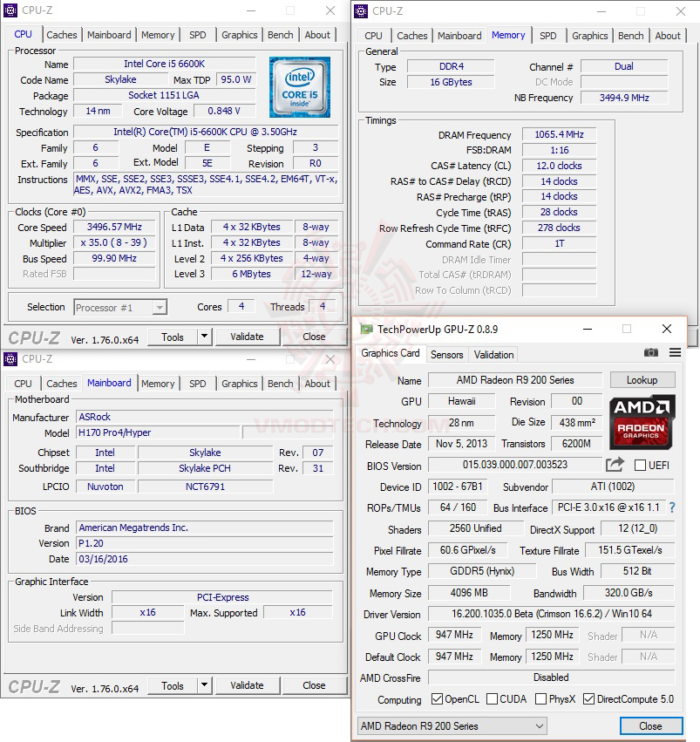Click the DRAM Frequency 1065.4 MHz field

[x=559, y=134]
